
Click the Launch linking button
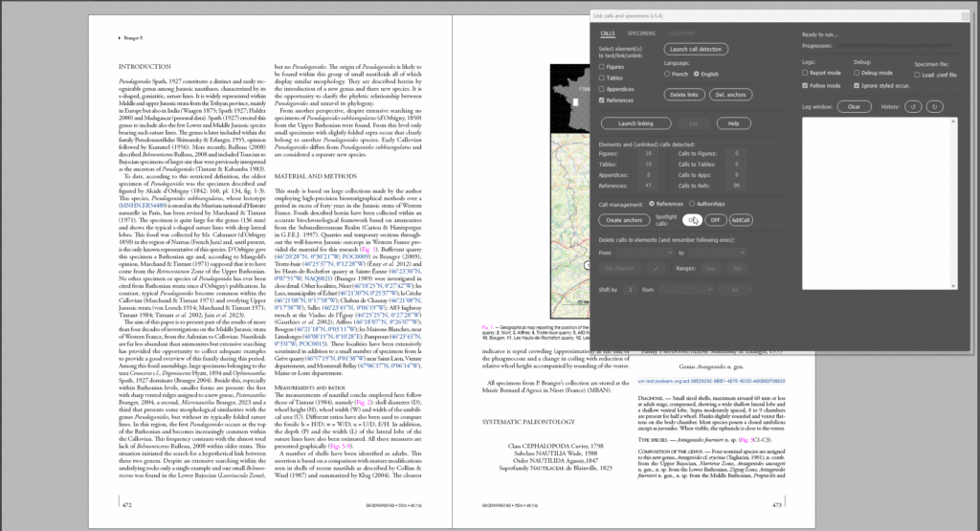coord(635,123)
